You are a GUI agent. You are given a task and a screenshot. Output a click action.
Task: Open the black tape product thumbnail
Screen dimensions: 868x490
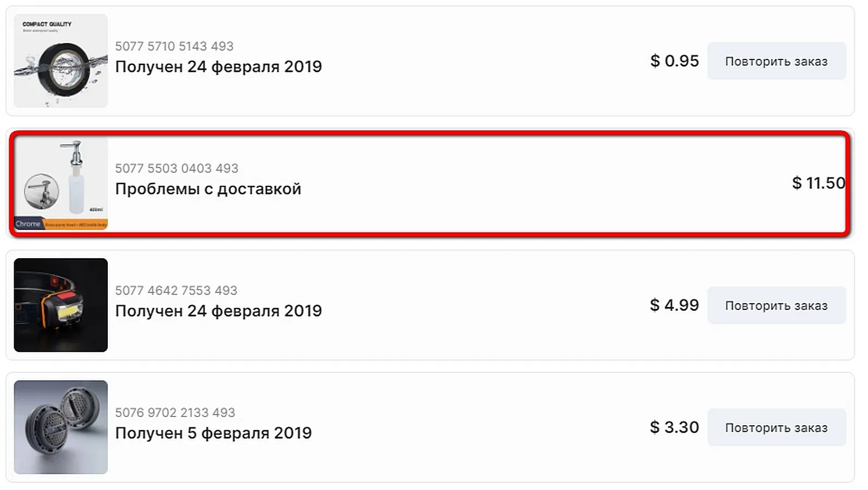coord(60,61)
